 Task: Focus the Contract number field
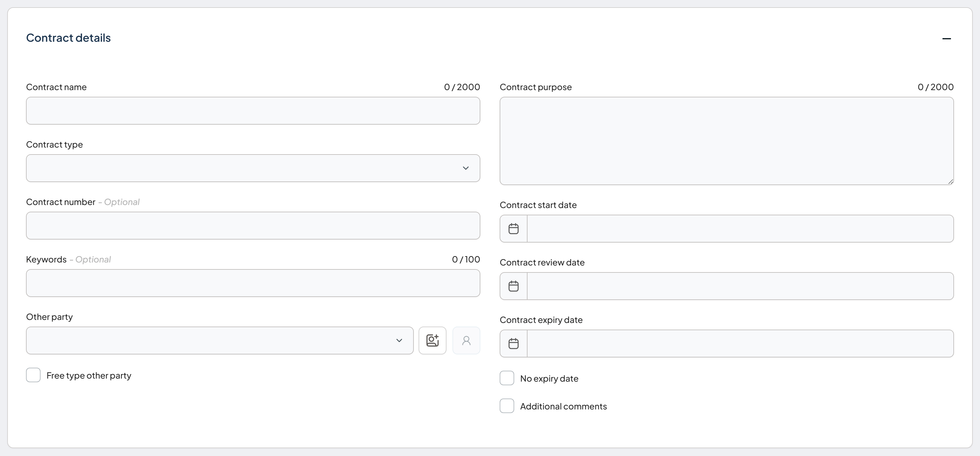tap(253, 226)
